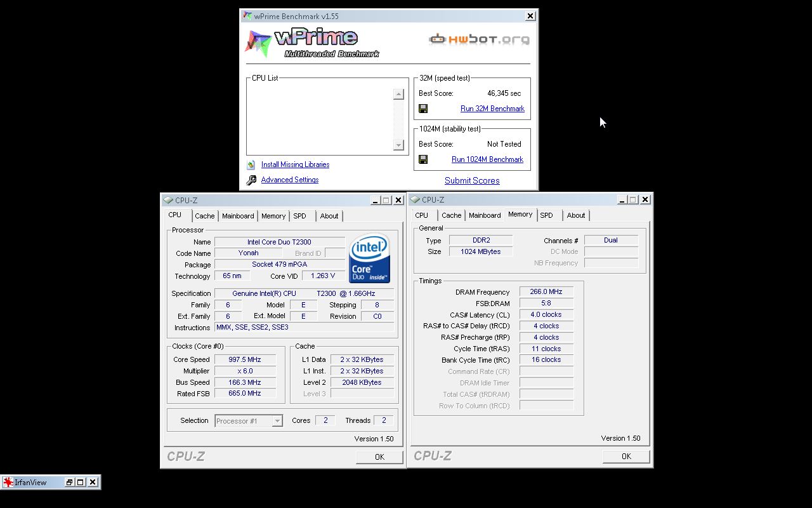The image size is (812, 508).
Task: Click the left CPU-Z window title icon
Action: point(168,200)
